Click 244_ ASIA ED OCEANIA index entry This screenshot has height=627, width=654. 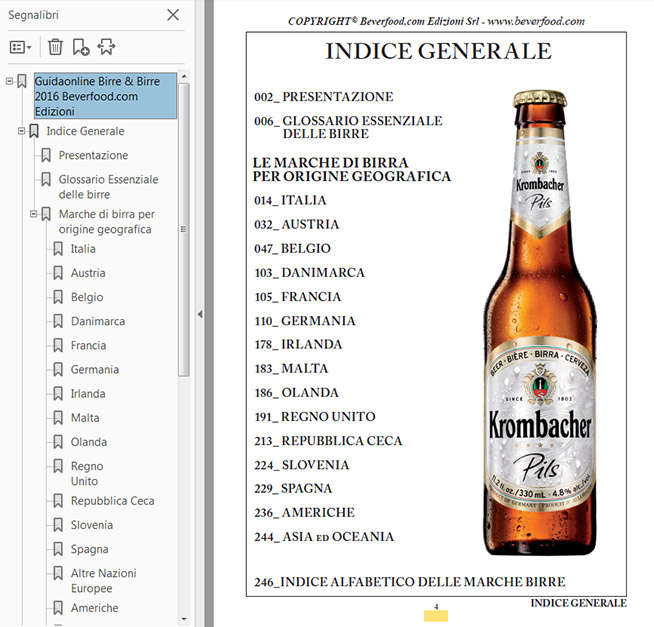coord(324,536)
